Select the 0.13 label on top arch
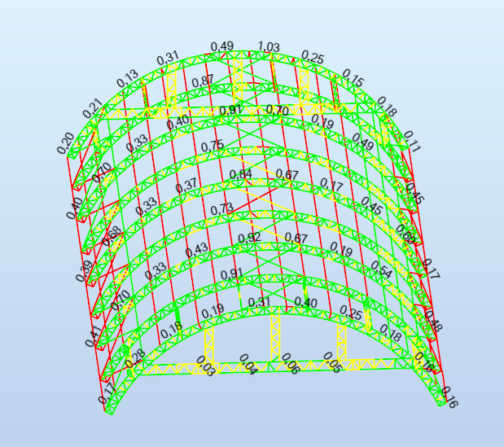Viewport: 504px width, 447px height. 127,79
